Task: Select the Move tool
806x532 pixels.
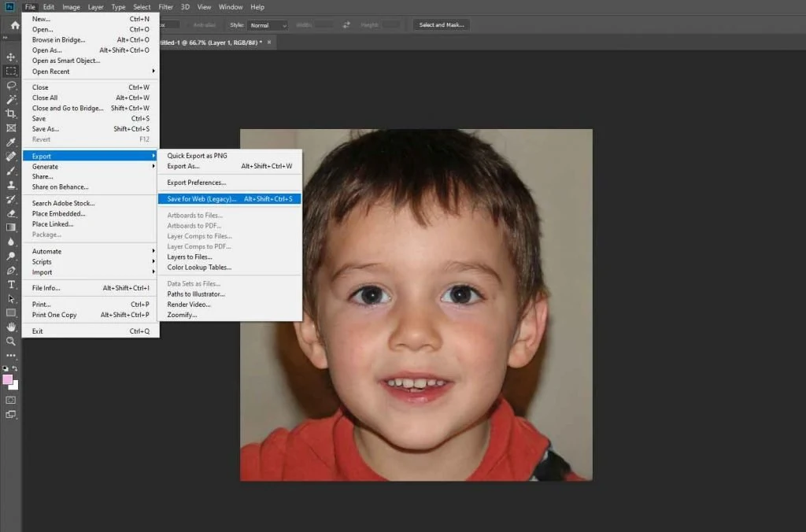Action: tap(11, 57)
